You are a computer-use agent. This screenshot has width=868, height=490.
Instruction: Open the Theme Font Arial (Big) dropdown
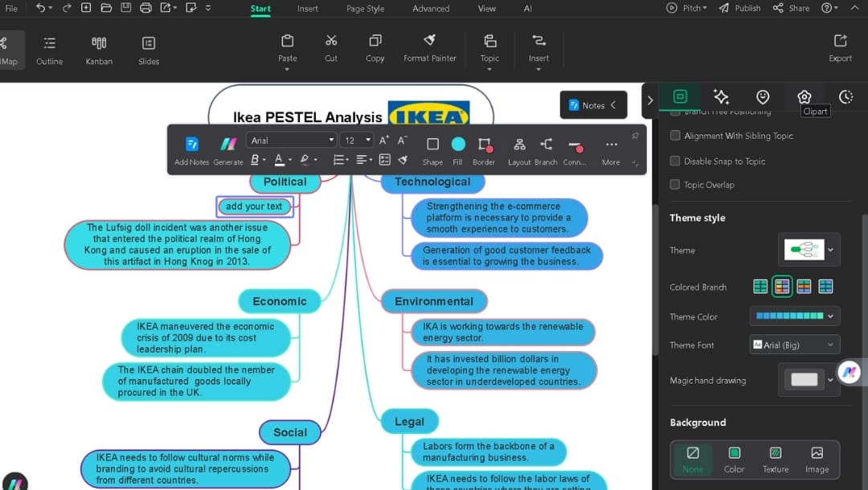click(794, 345)
